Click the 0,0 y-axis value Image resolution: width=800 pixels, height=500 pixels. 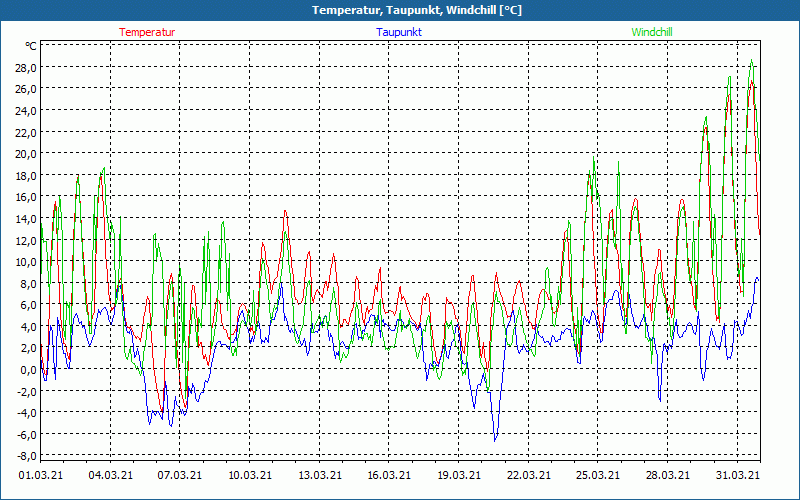(x=29, y=369)
